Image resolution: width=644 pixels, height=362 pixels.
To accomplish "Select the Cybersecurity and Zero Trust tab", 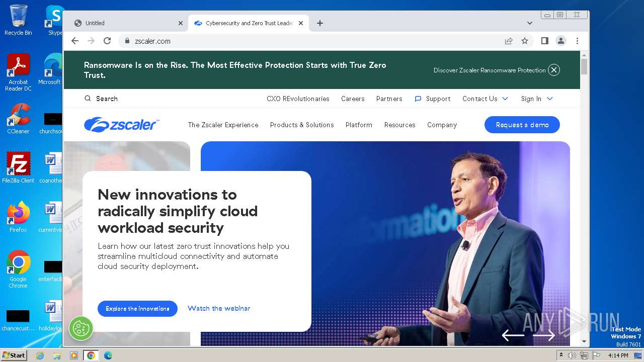I will [249, 23].
